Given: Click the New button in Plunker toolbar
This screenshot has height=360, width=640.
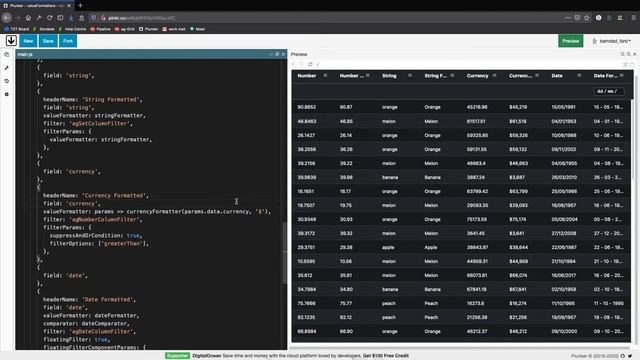Looking at the screenshot, I should [28, 41].
